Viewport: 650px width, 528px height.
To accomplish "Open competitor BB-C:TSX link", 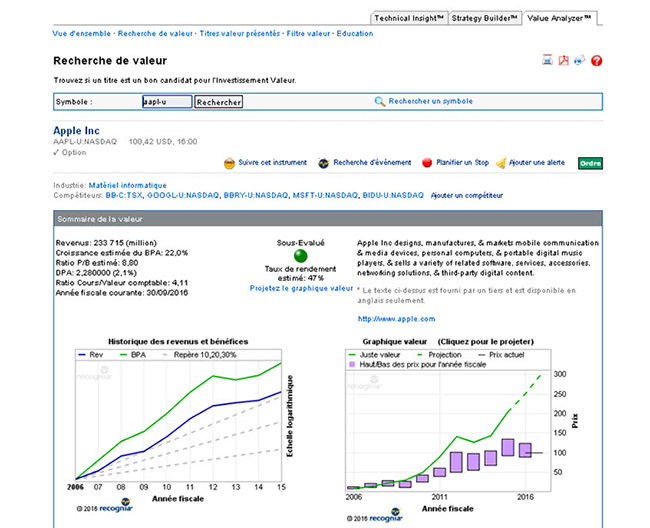I will (124, 195).
